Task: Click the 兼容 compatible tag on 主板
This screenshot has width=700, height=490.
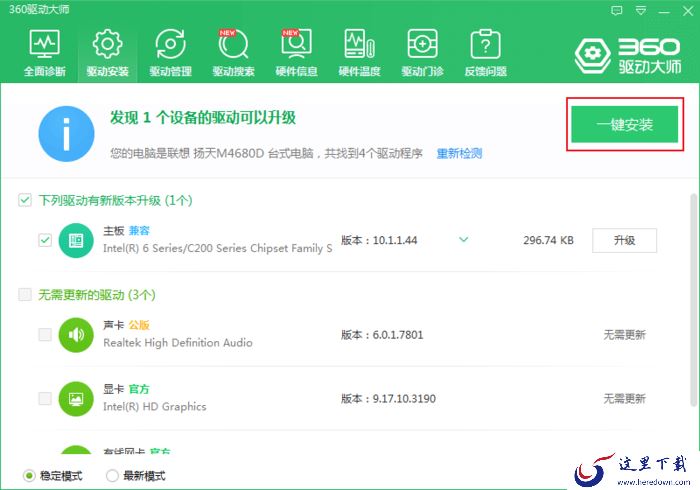Action: coord(139,231)
